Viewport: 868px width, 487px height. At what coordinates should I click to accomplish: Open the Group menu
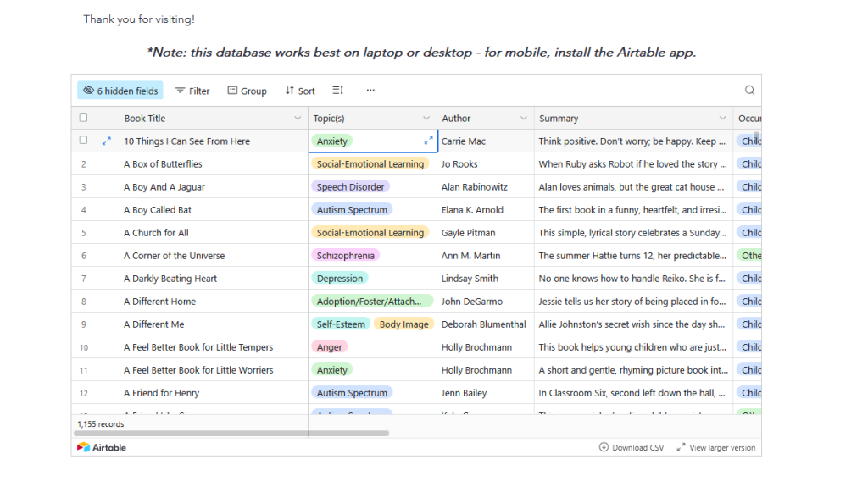(247, 91)
